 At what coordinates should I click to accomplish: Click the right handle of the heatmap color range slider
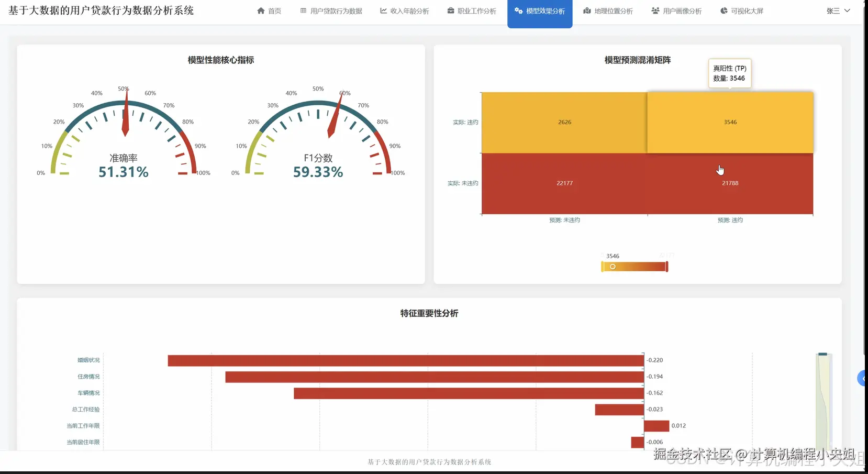667,267
